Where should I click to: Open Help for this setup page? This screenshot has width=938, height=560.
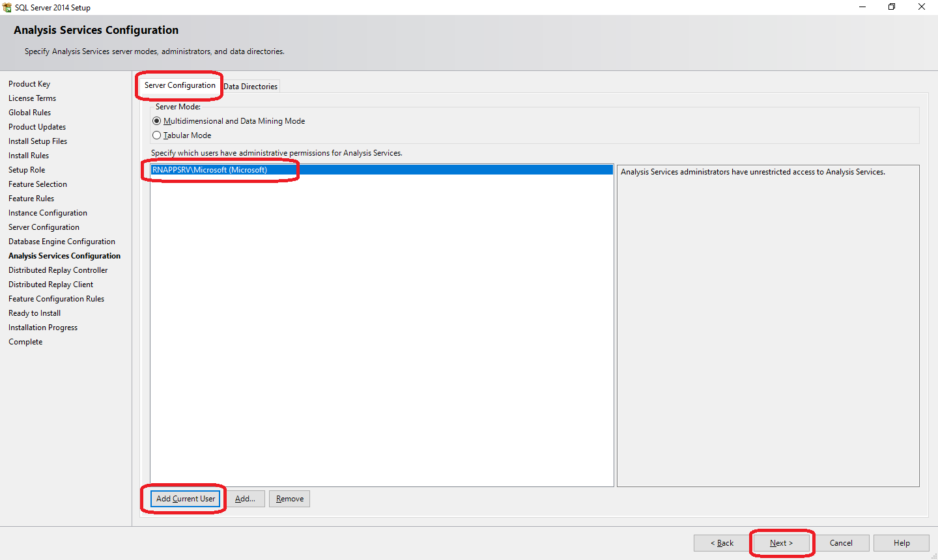(902, 543)
